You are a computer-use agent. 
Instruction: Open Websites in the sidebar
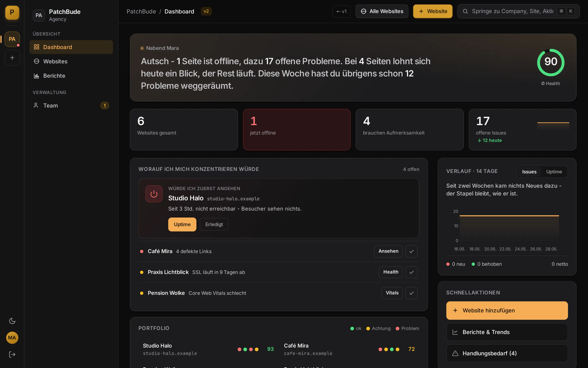click(71, 61)
